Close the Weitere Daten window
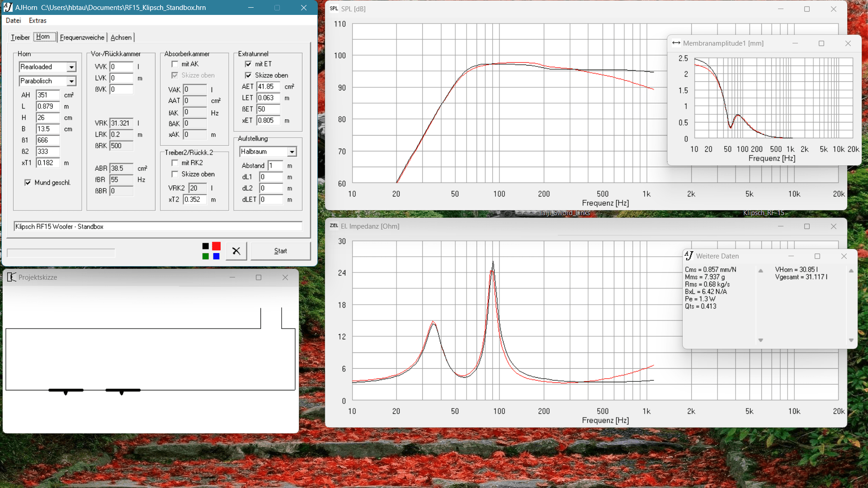Screen dimensions: 868x488 [x=844, y=256]
